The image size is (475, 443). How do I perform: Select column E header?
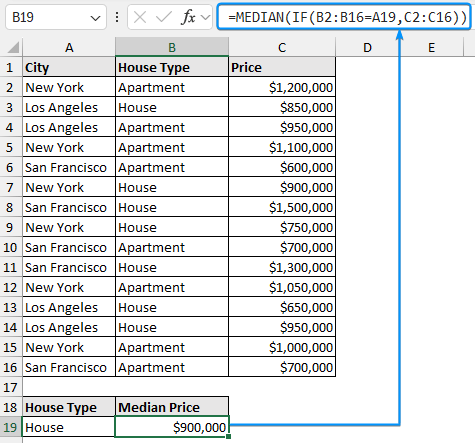[x=431, y=47]
